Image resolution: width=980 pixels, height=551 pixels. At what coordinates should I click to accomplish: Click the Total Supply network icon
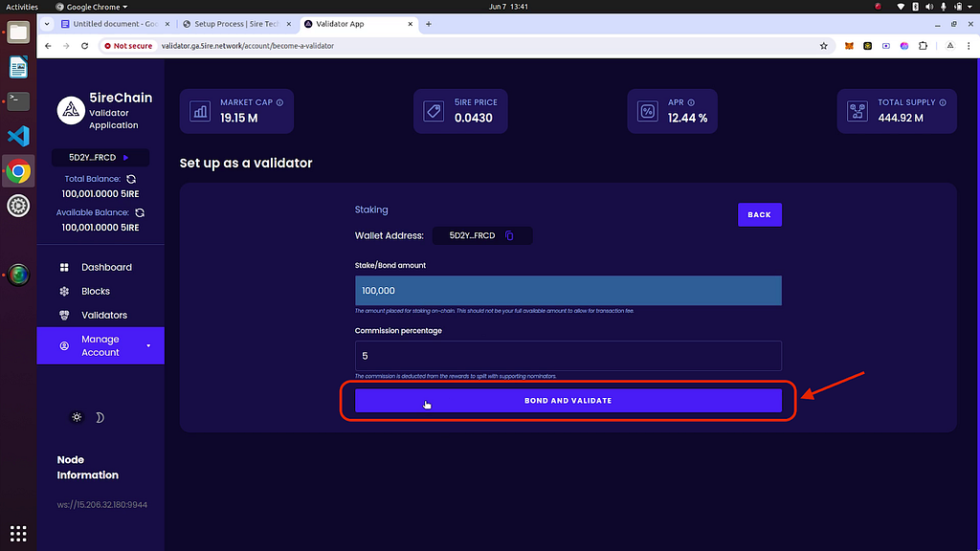click(x=857, y=111)
